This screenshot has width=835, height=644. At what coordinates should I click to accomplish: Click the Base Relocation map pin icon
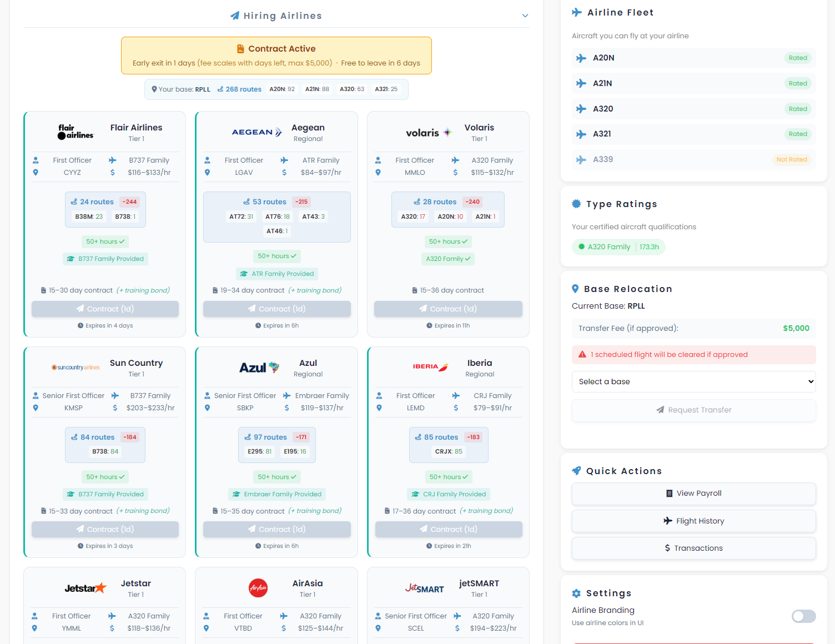[575, 289]
